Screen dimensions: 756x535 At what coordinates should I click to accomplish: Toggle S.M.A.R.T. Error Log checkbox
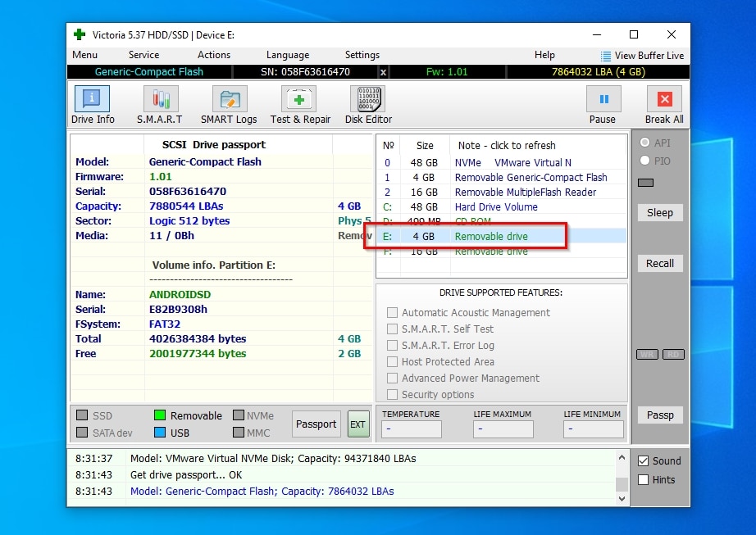[x=393, y=345]
